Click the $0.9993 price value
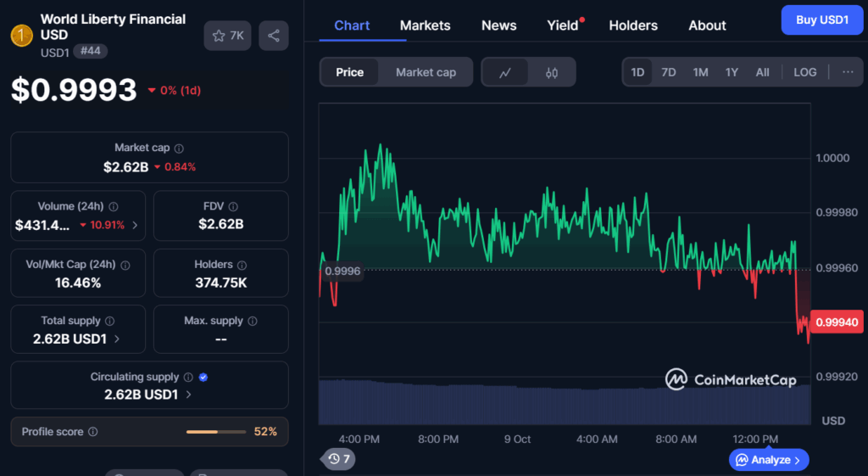Screen dimensions: 868x476 coord(74,90)
